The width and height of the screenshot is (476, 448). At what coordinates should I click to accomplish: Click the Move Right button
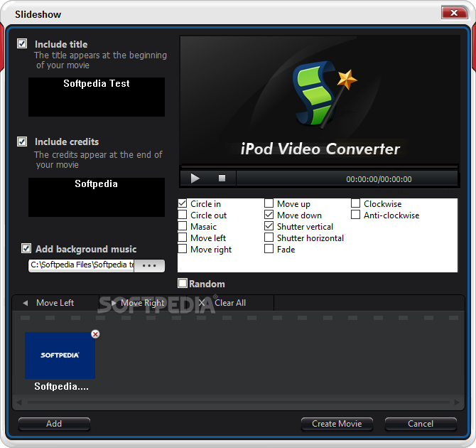142,303
